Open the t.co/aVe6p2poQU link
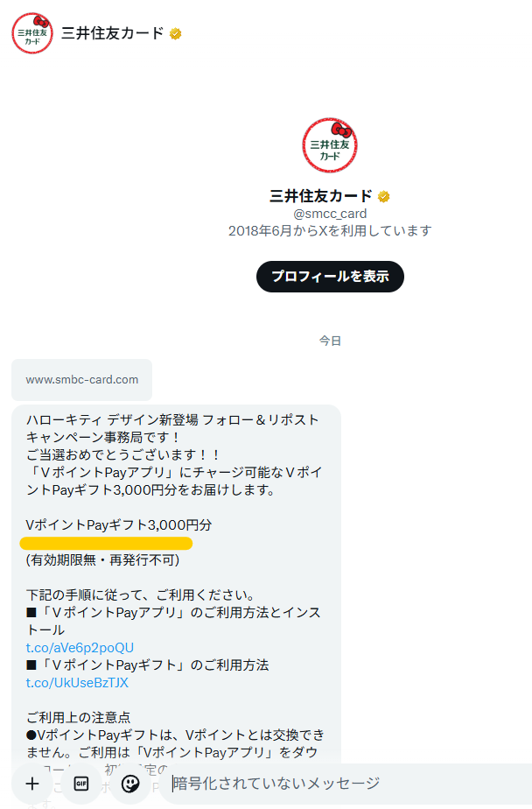Viewport: 532px width, 809px height. click(80, 648)
